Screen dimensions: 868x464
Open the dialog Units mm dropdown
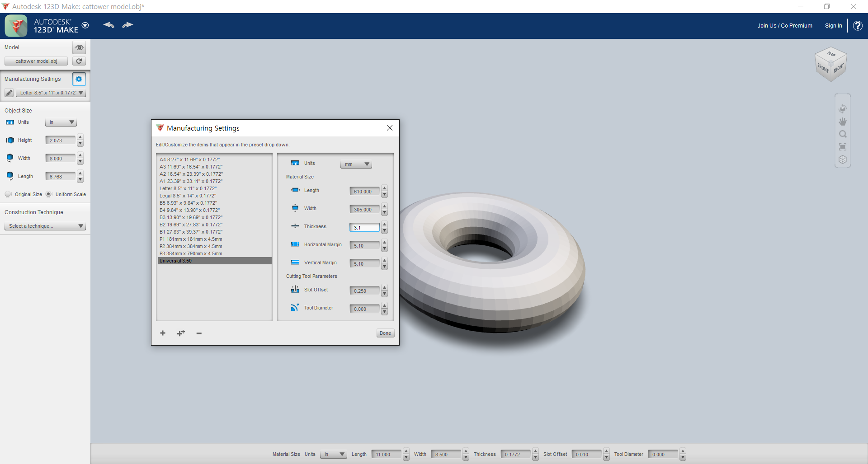[356, 164]
